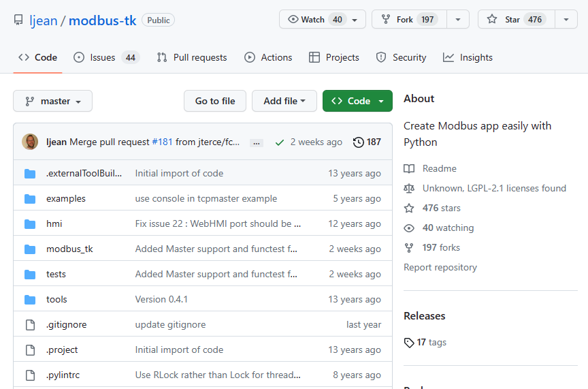Open 'Use RLock rather than Lock' commit

tap(218, 375)
